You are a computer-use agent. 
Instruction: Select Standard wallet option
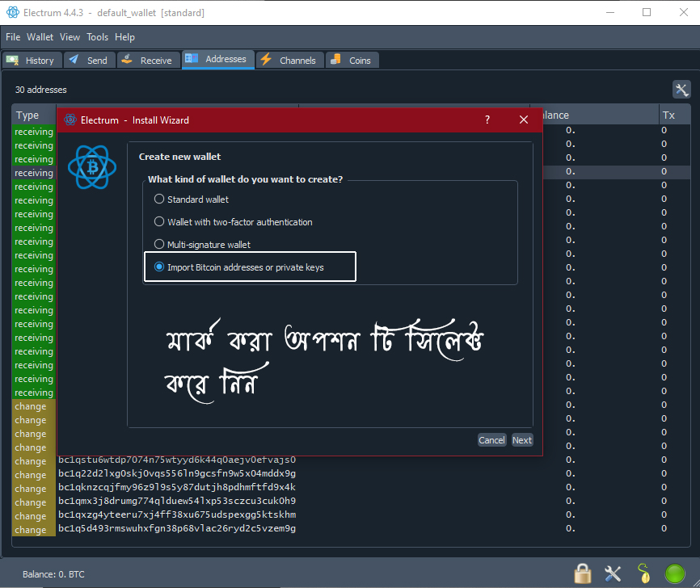point(192,199)
